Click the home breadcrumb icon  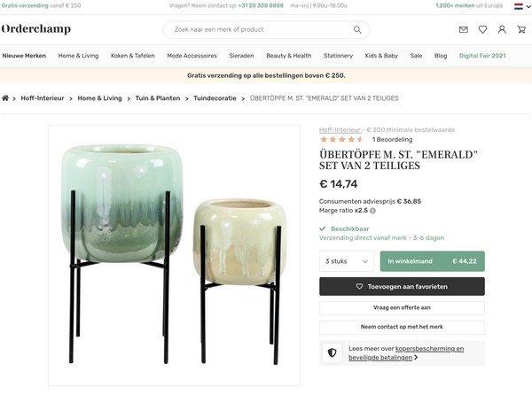pos(6,98)
